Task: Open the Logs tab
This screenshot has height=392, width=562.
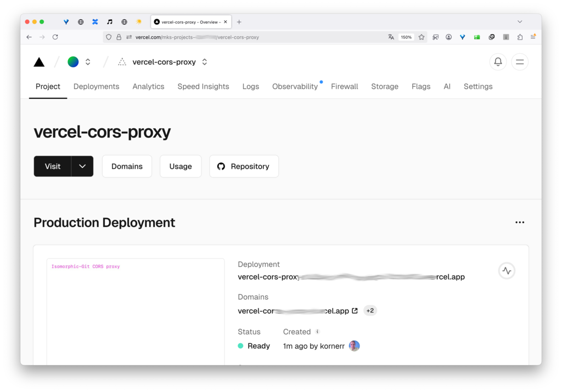Action: (x=250, y=87)
